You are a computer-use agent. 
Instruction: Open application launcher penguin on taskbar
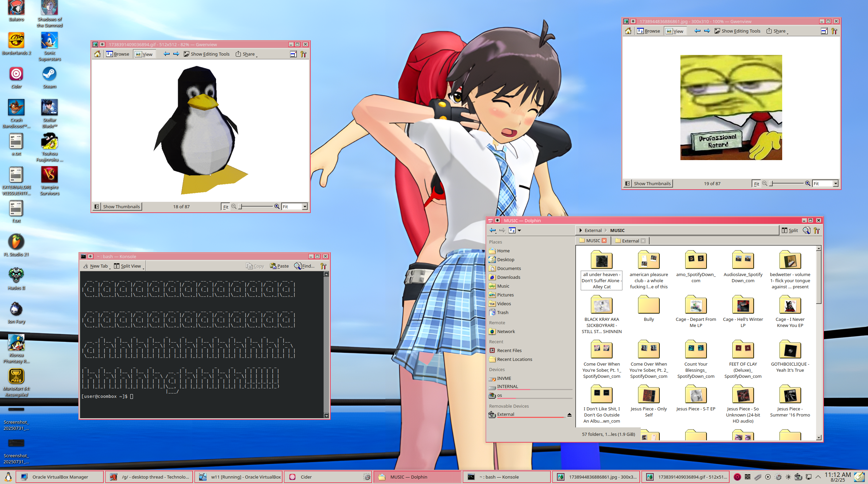coord(8,477)
